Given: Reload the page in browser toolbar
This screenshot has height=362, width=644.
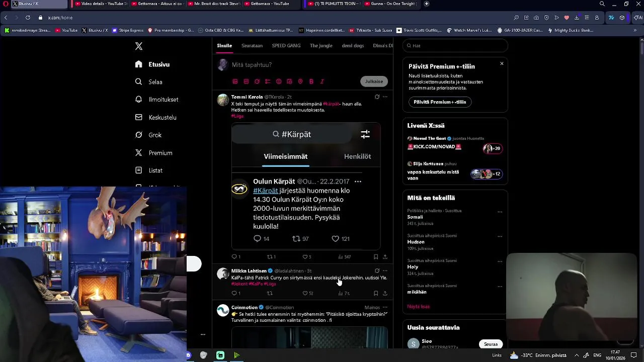Looking at the screenshot, I should (28, 18).
